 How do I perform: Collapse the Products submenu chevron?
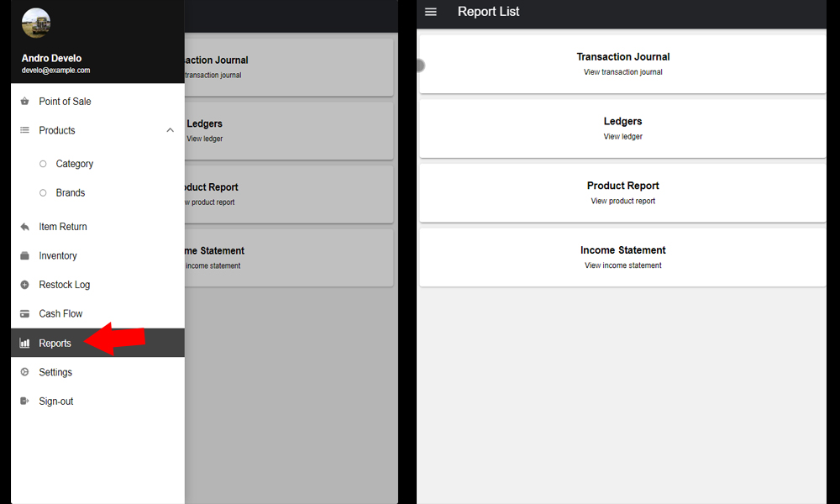pos(171,130)
